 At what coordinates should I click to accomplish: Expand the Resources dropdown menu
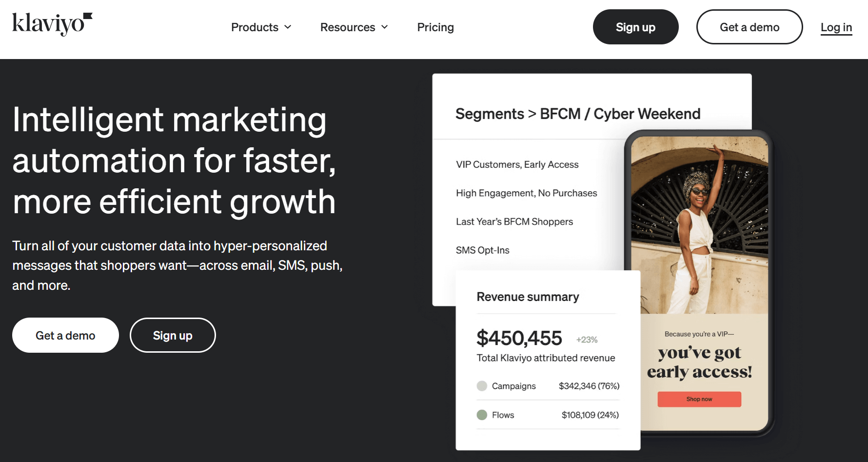354,27
